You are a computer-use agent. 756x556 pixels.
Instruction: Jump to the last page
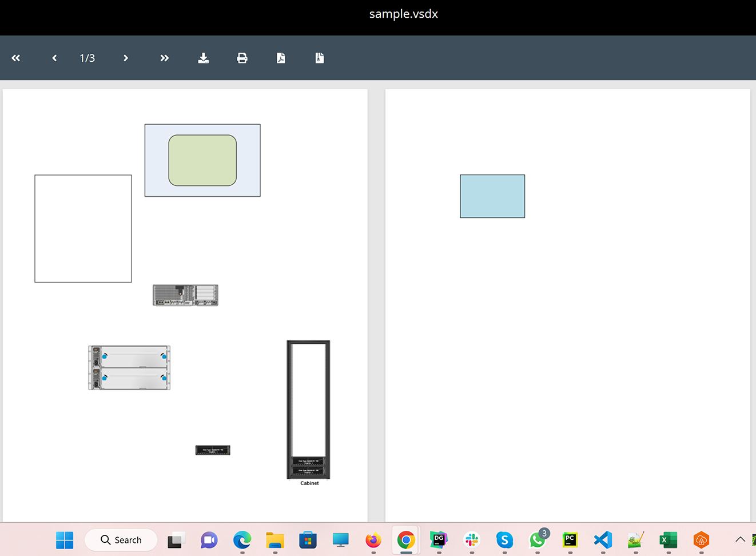[x=164, y=58]
